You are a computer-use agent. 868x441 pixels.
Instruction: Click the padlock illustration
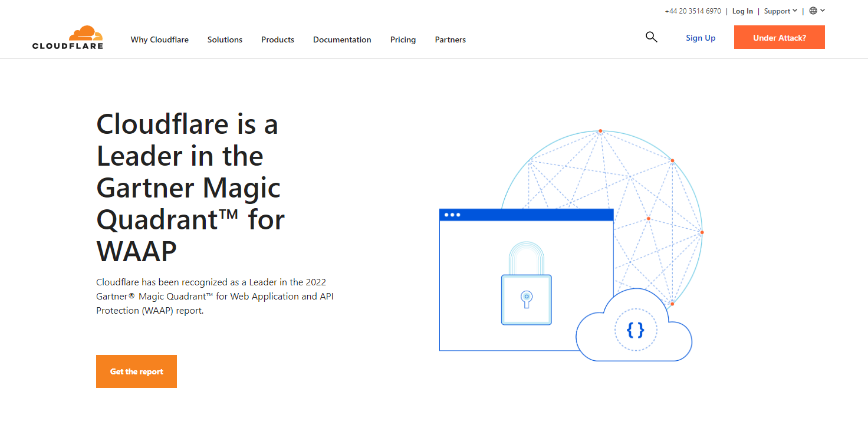pyautogui.click(x=526, y=285)
